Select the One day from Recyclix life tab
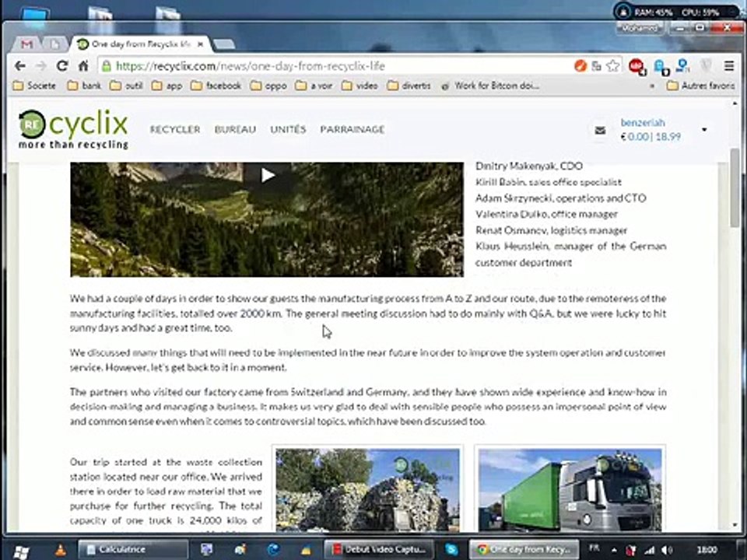 tap(141, 44)
